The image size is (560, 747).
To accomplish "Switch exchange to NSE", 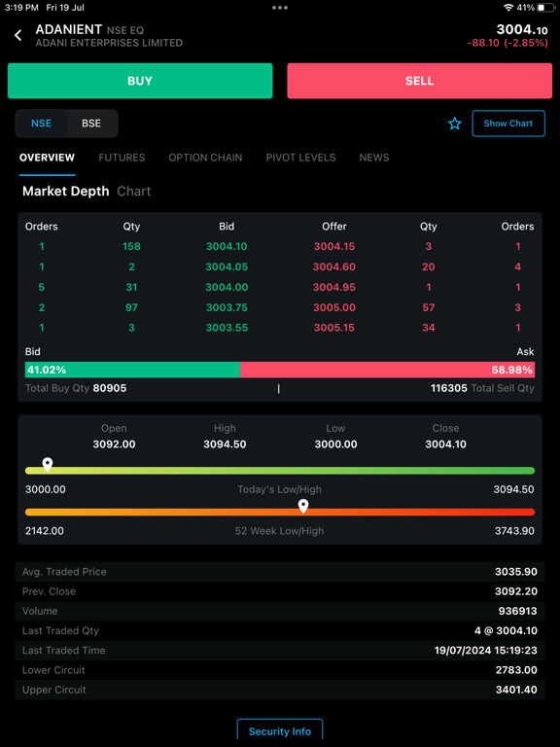I will tap(42, 124).
